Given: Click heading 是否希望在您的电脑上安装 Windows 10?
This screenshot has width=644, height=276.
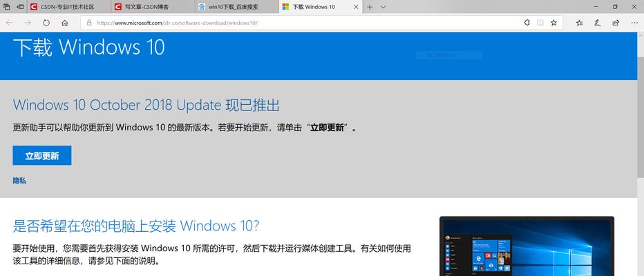Looking at the screenshot, I should point(136,226).
